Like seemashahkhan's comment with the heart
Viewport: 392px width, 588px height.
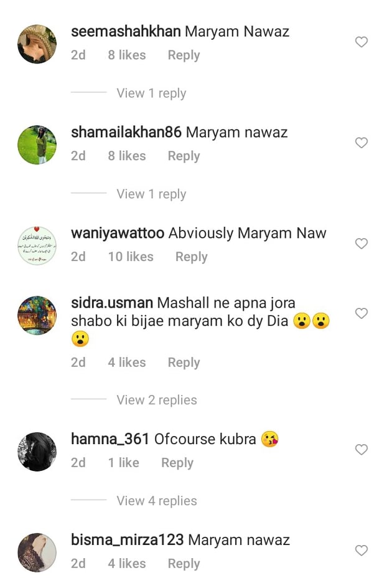362,42
